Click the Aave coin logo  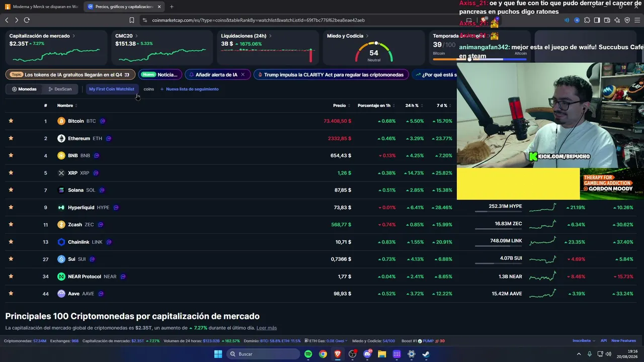(x=61, y=294)
